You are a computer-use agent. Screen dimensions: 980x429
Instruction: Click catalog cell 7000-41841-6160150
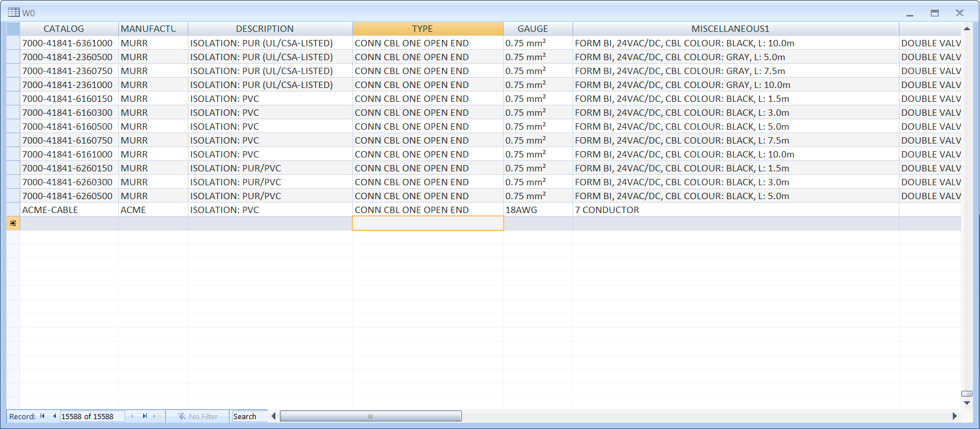click(69, 98)
